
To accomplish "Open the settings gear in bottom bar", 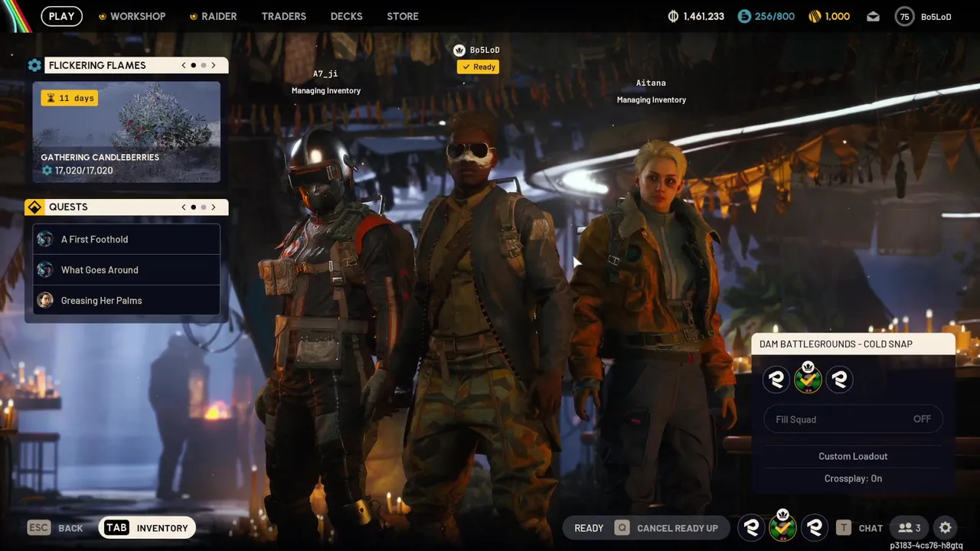I will coord(946,527).
